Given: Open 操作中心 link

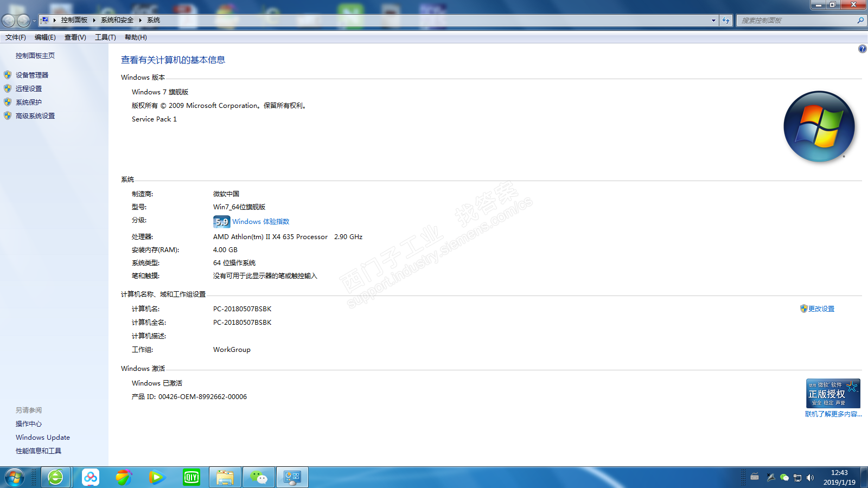Looking at the screenshot, I should click(29, 424).
